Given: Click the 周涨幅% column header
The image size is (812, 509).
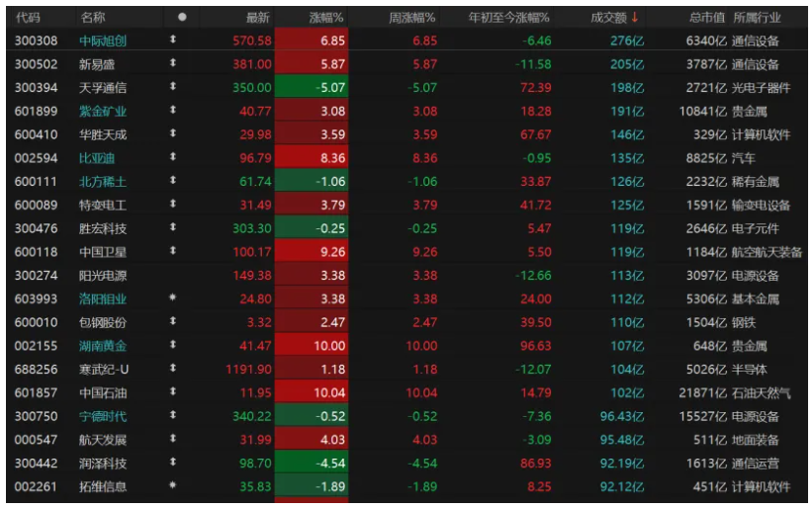Looking at the screenshot, I should click(412, 17).
